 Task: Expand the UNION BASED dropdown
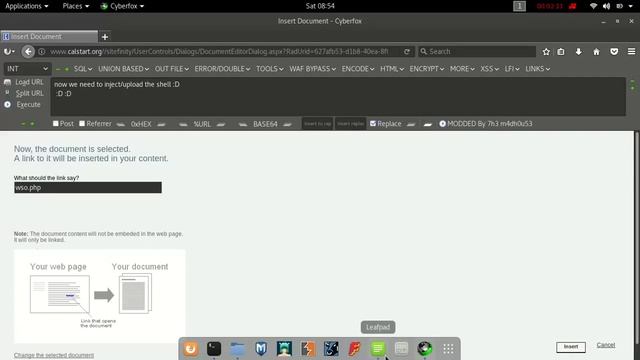point(123,69)
